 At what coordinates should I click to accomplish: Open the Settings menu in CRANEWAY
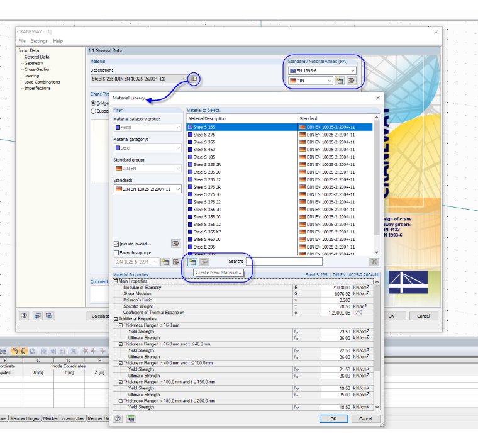click(39, 41)
